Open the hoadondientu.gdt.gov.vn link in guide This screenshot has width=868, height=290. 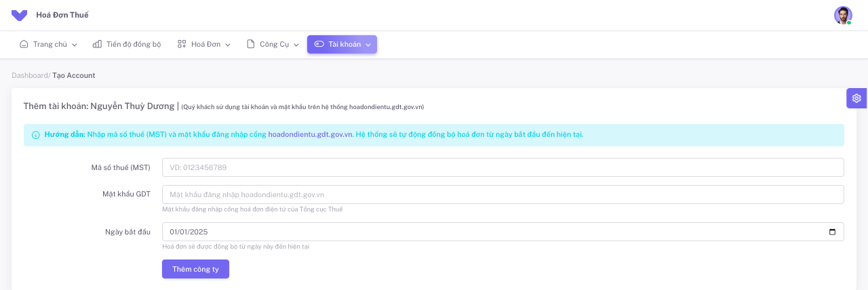click(x=311, y=134)
